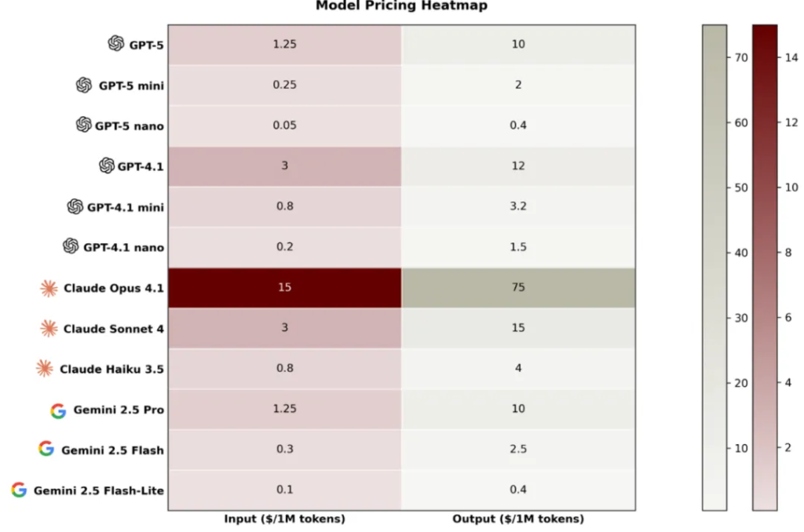The width and height of the screenshot is (804, 532).
Task: Click the "Model Pricing Heatmap" title
Action: click(x=401, y=6)
